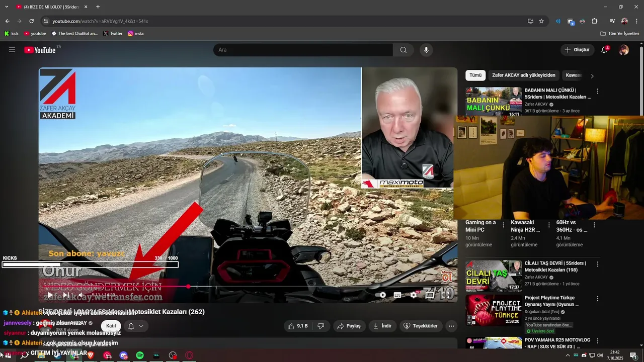Open more actions ellipsis under video
Screen dimensions: 644x362
click(x=451, y=326)
